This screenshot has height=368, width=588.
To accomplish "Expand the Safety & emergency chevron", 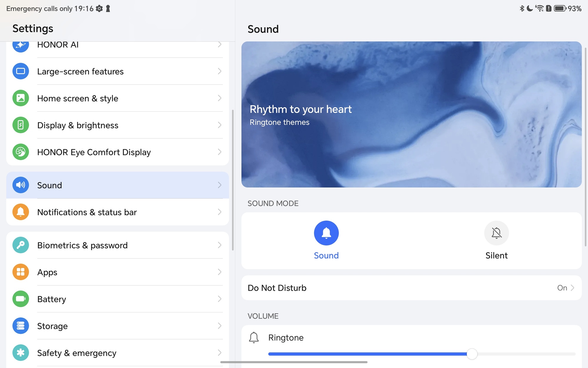I will pyautogui.click(x=219, y=353).
